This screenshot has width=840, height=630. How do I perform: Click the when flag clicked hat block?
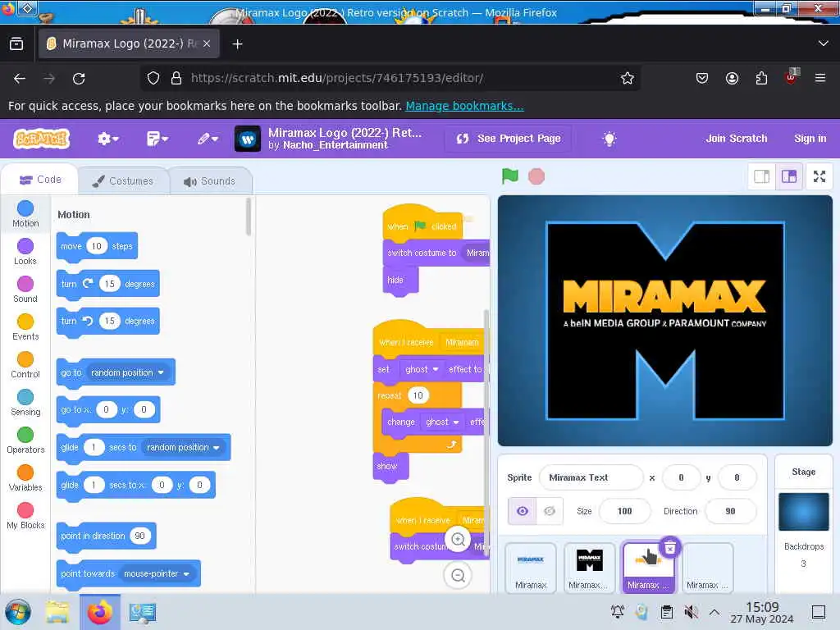pos(422,225)
